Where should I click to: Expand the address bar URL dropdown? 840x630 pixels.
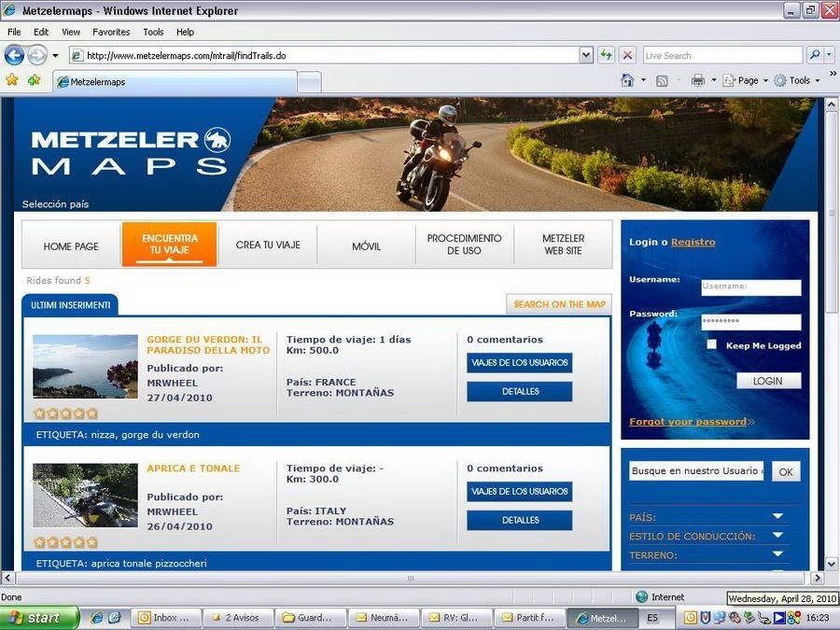coord(586,55)
